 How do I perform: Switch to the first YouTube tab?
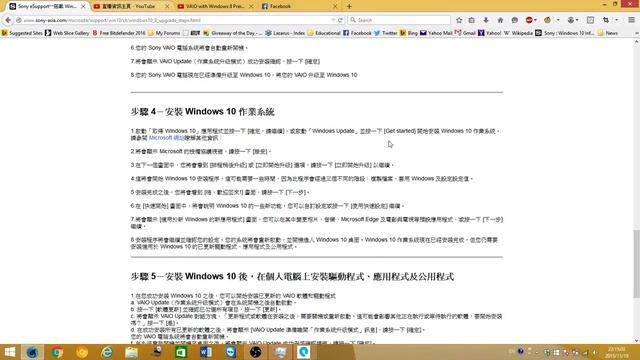coord(130,7)
